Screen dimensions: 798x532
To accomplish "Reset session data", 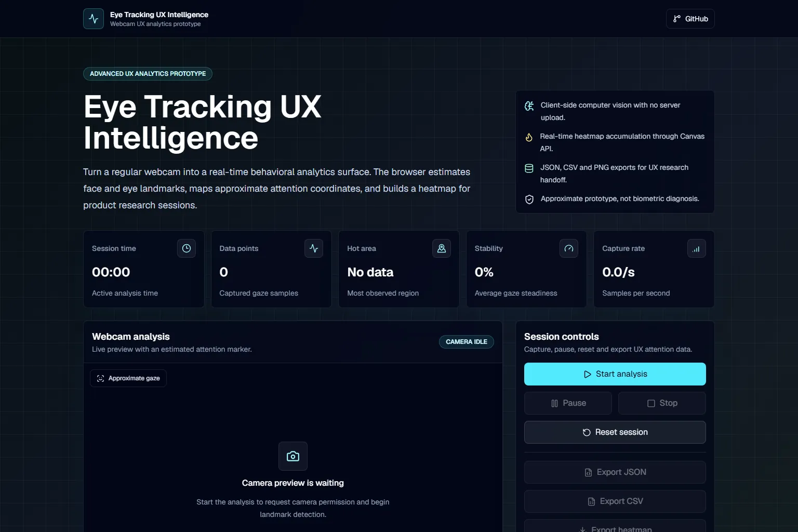I will click(x=615, y=432).
